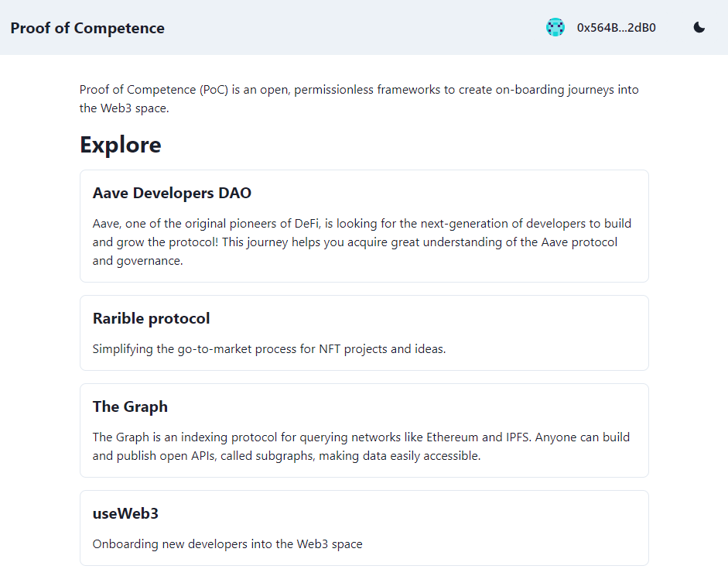Screen dimensions: 728x576
Task: Click the top navigation header bar
Action: 364,27
